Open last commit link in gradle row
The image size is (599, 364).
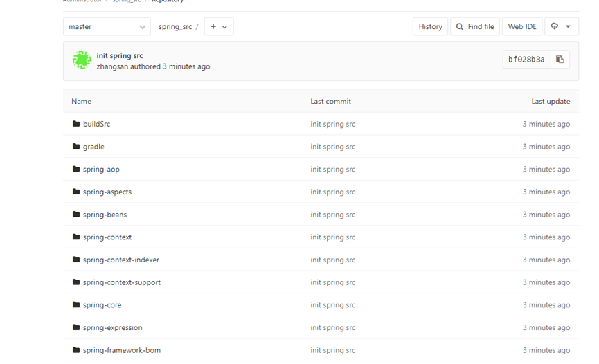(332, 147)
